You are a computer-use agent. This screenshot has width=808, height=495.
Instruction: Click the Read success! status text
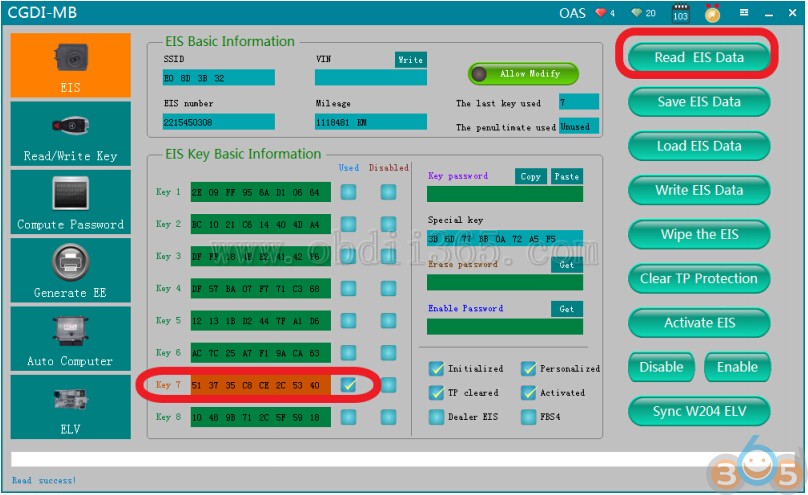[x=44, y=480]
